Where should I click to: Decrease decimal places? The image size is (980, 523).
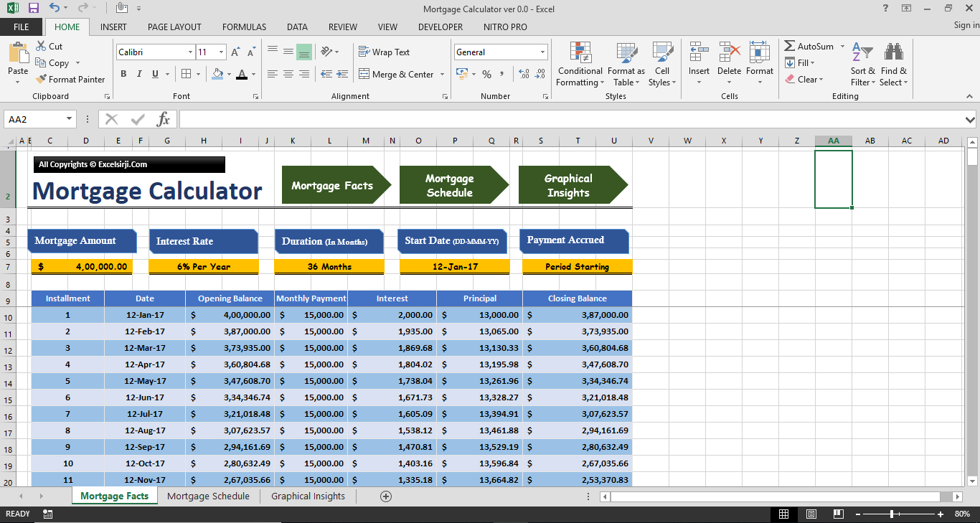540,74
